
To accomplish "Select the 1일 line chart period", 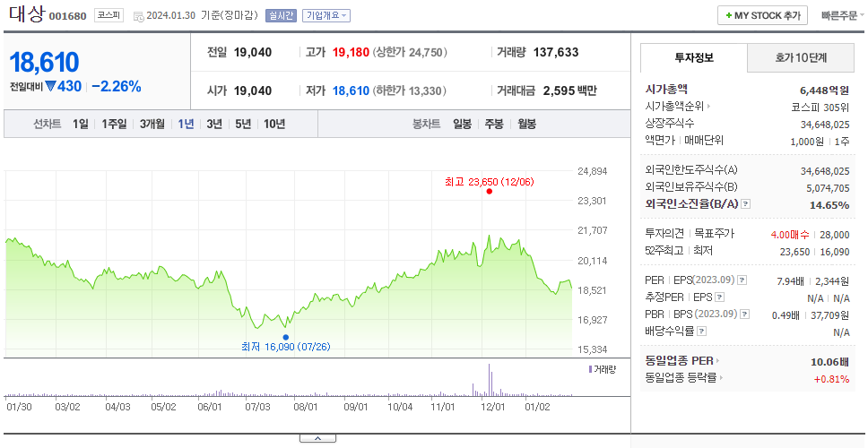I will pos(81,124).
